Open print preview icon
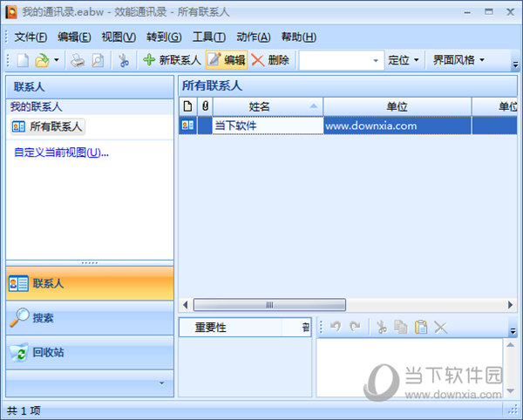This screenshot has width=523, height=420. tap(98, 60)
